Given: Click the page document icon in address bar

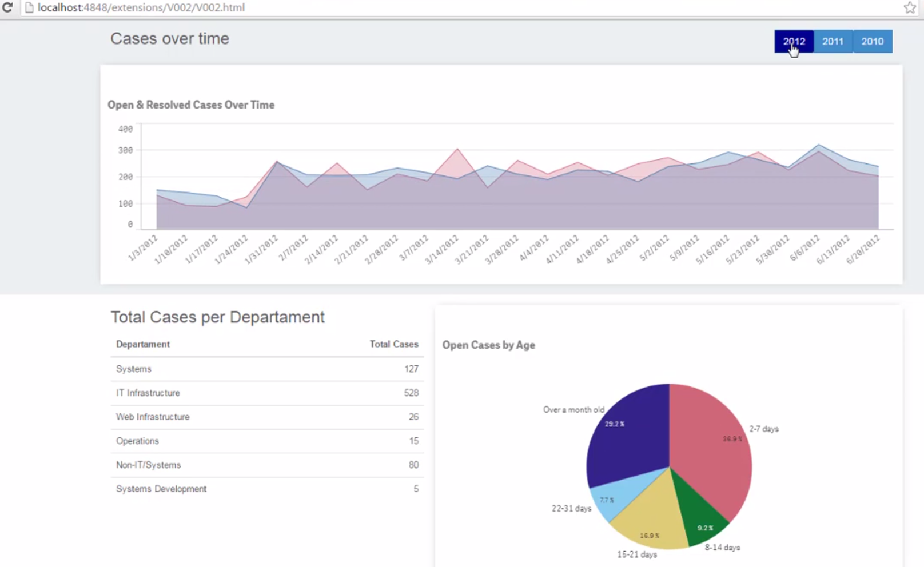Looking at the screenshot, I should [29, 7].
